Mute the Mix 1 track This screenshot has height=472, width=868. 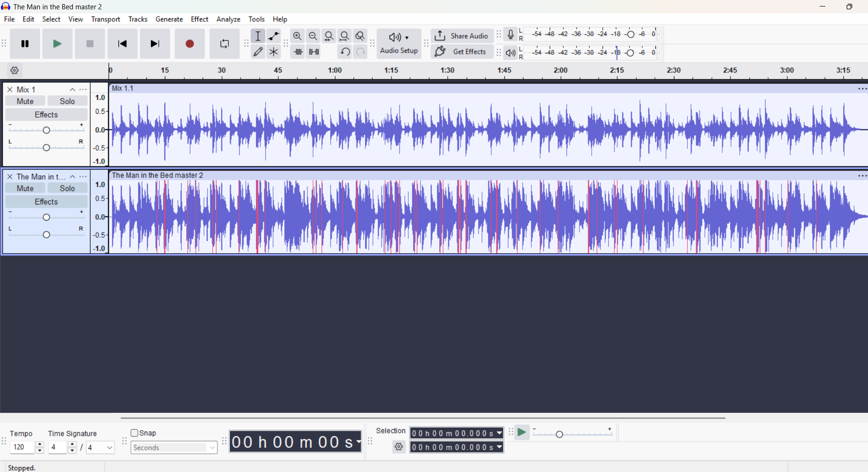pos(25,101)
